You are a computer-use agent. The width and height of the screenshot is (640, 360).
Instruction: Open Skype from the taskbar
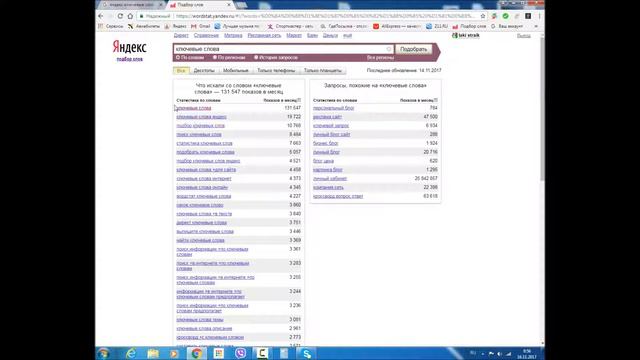point(307,353)
